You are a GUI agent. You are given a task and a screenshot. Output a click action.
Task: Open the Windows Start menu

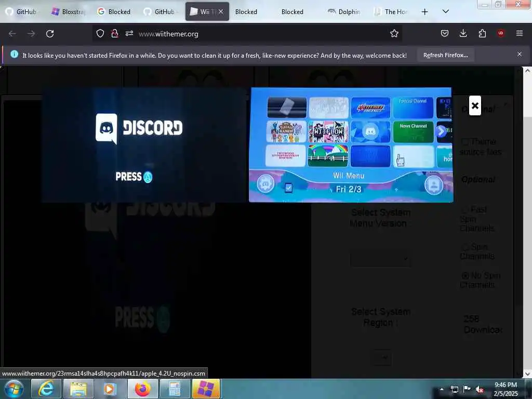click(14, 389)
